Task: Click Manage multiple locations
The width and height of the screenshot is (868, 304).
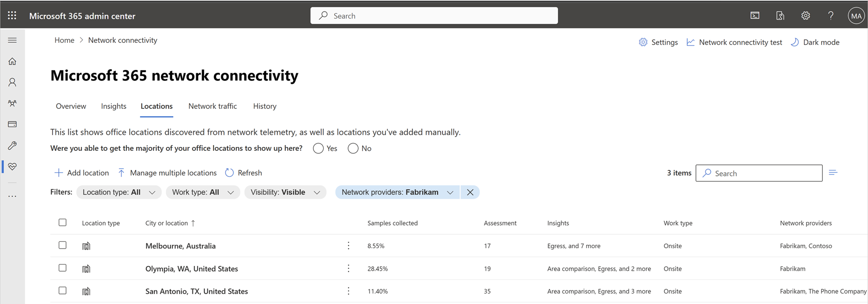Action: 167,172
